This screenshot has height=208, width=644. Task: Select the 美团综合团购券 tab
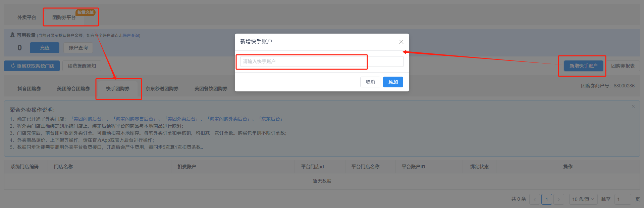coord(73,89)
